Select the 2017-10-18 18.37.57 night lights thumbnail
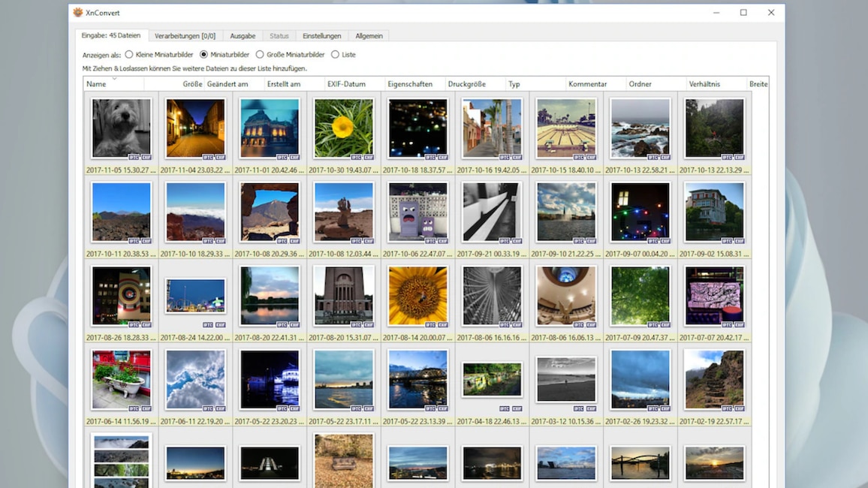The height and width of the screenshot is (488, 868). (418, 128)
